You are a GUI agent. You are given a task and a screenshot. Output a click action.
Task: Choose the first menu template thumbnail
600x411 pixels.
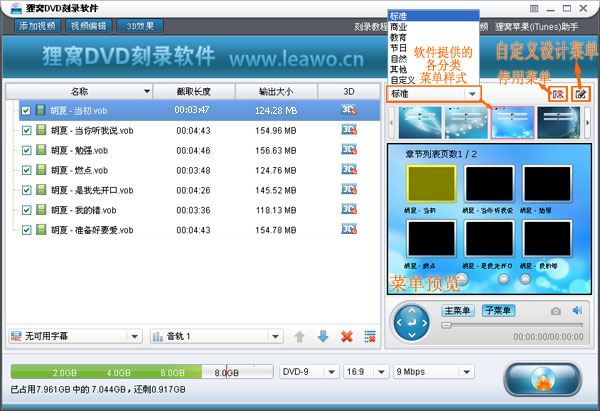click(x=420, y=122)
